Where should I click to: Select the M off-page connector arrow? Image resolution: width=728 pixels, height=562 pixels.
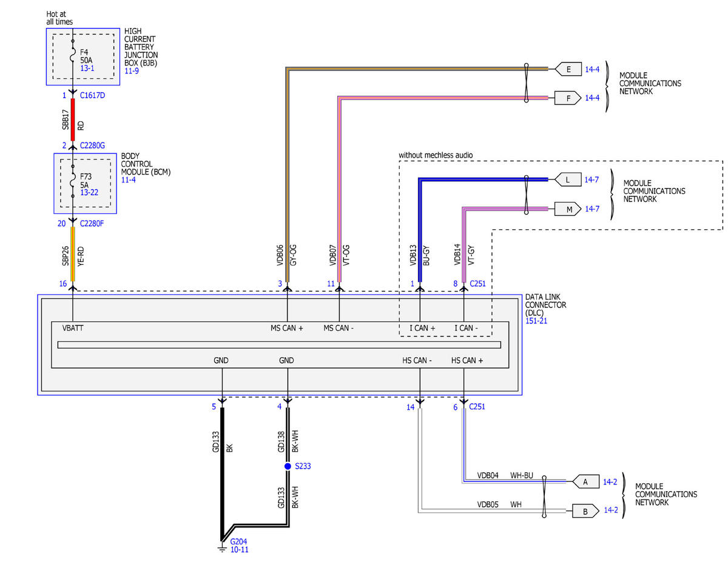coord(567,209)
